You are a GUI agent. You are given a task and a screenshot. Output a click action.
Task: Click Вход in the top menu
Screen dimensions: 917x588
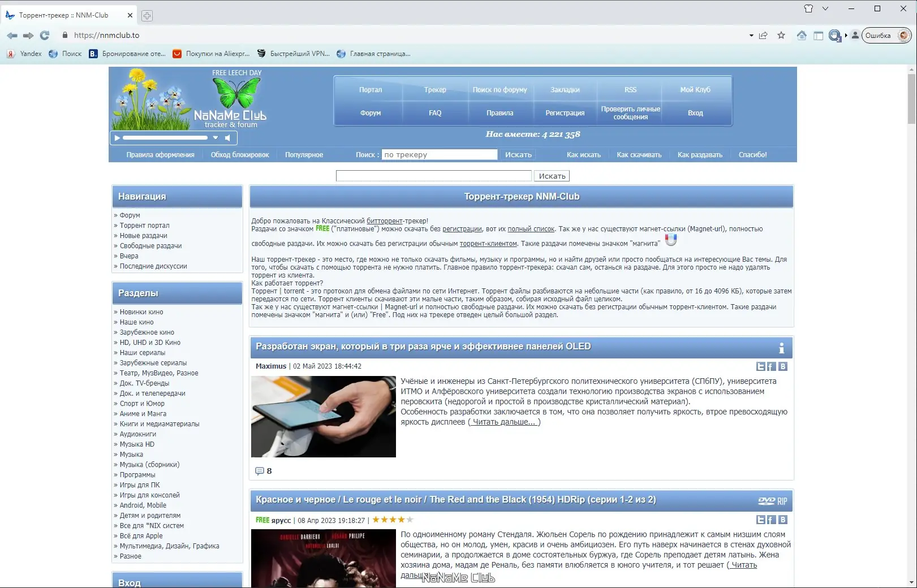coord(695,113)
